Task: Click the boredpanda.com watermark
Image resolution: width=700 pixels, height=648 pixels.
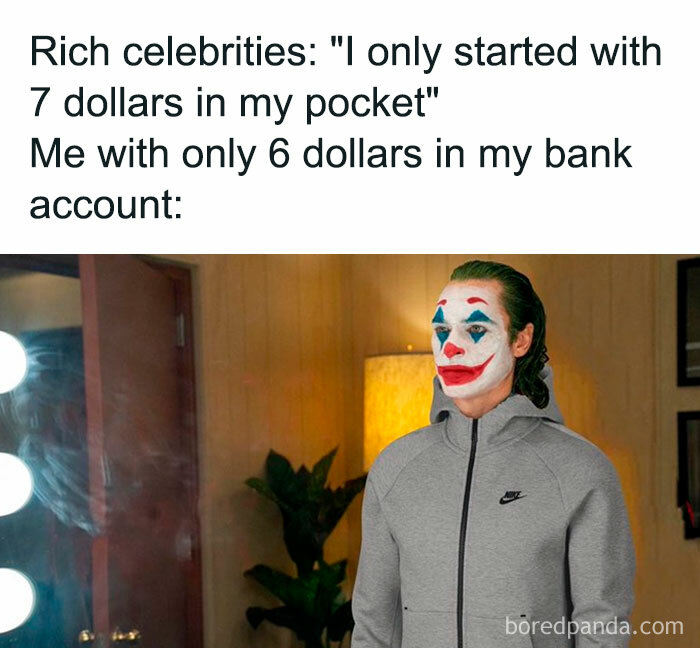Action: (594, 626)
